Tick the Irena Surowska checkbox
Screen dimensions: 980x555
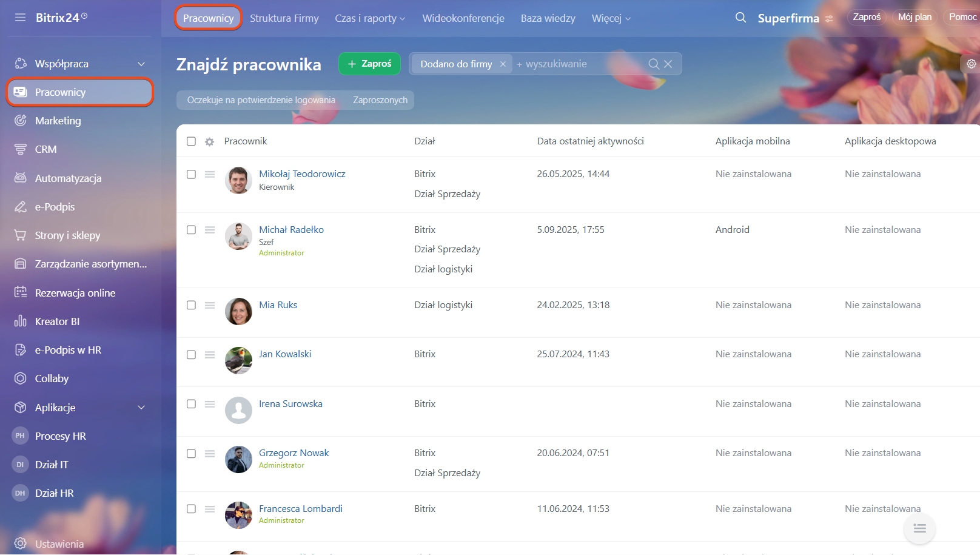click(x=191, y=404)
